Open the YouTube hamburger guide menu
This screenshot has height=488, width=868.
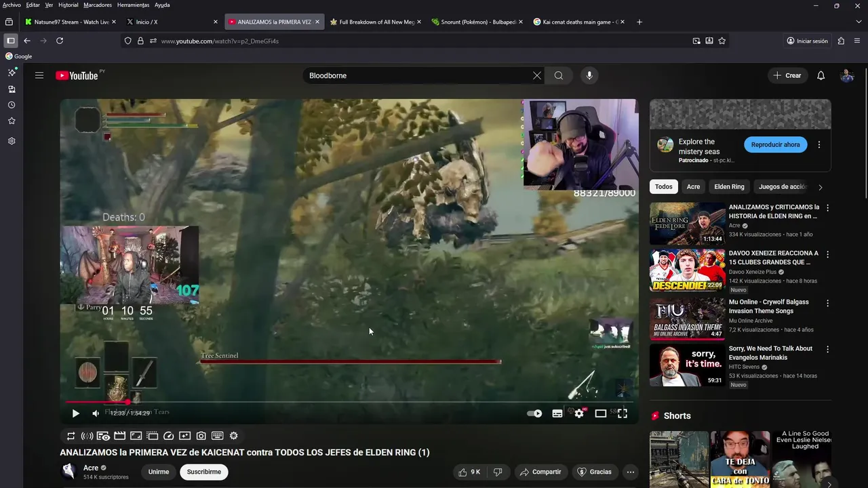tap(39, 75)
